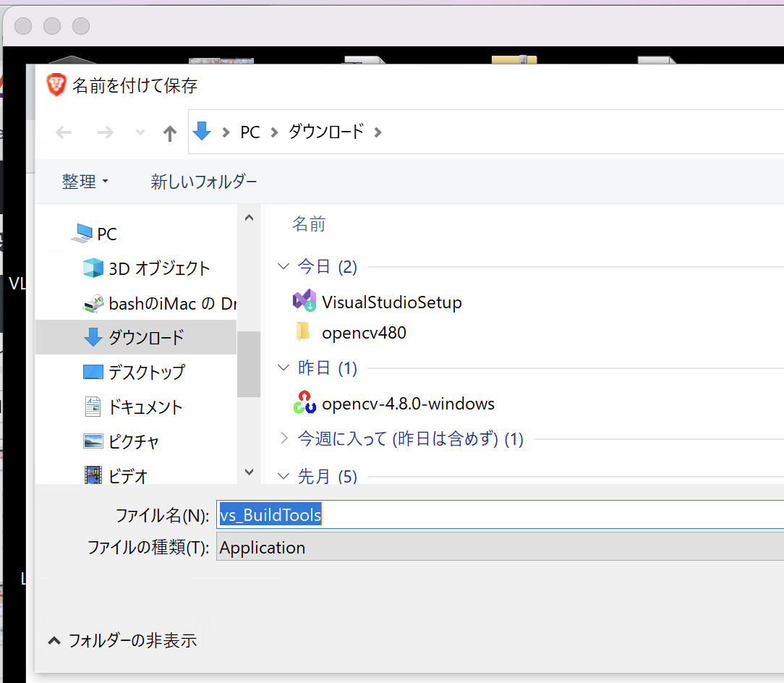
Task: Click the 3D オブジェクト cube icon
Action: tap(93, 268)
